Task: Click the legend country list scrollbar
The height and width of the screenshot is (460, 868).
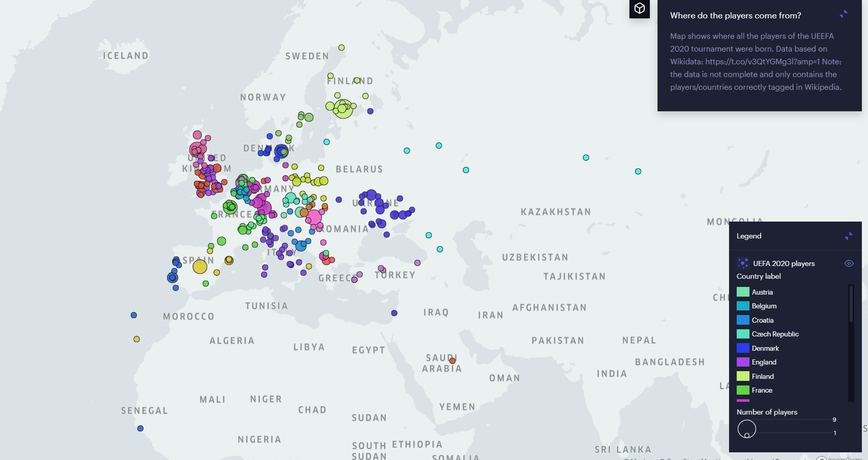Action: tap(851, 304)
